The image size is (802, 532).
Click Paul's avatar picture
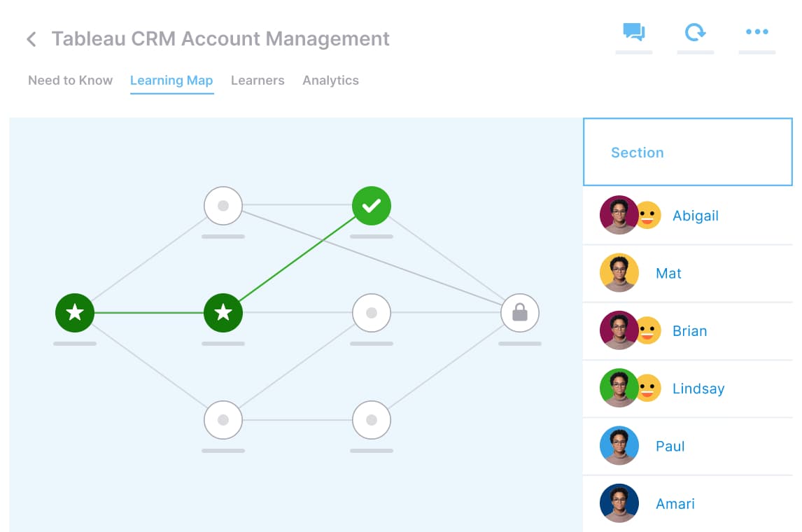coord(619,446)
